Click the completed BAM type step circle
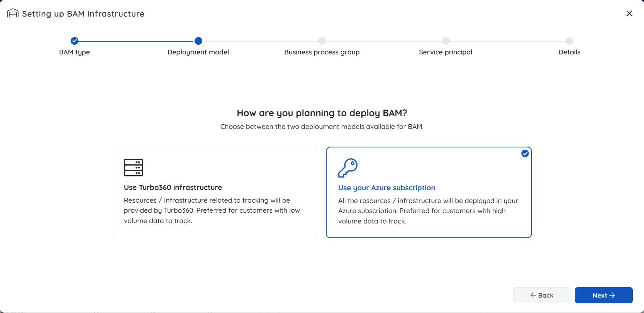644x313 pixels. click(x=75, y=41)
